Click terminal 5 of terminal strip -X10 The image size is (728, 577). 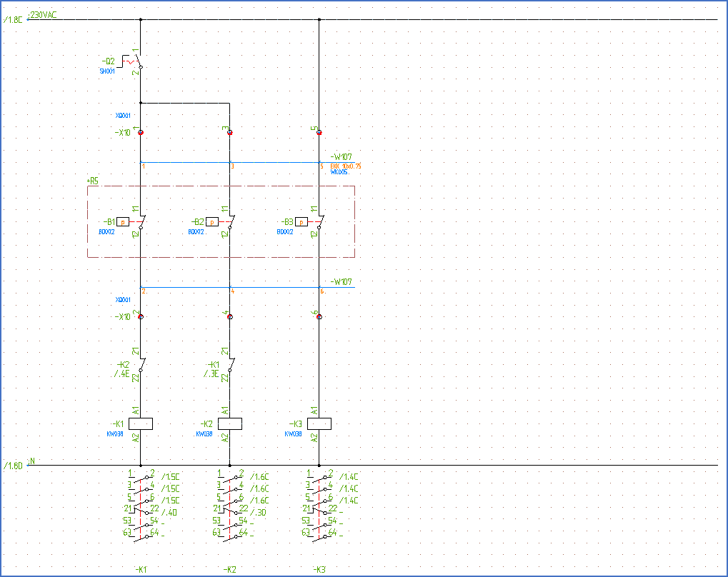(x=318, y=132)
